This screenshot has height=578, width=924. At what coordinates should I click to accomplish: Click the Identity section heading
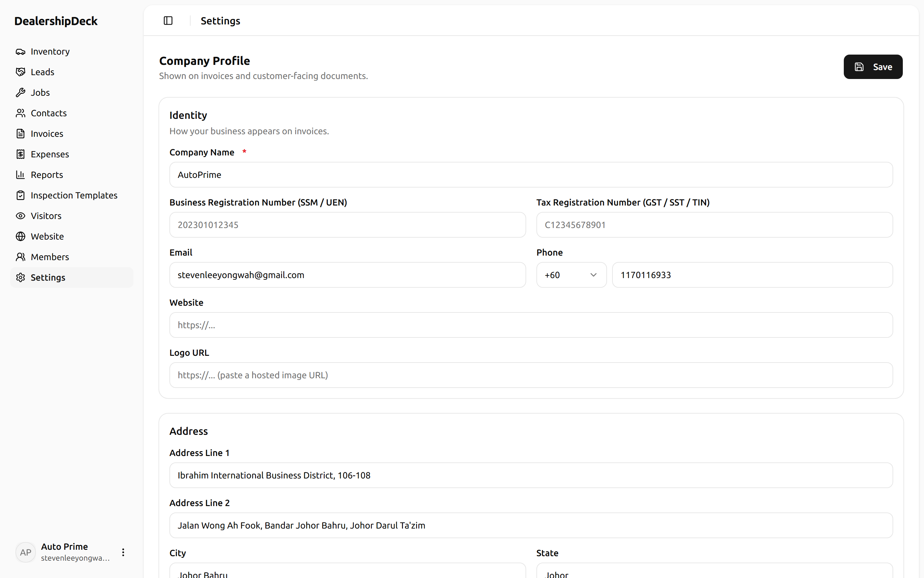coord(188,115)
